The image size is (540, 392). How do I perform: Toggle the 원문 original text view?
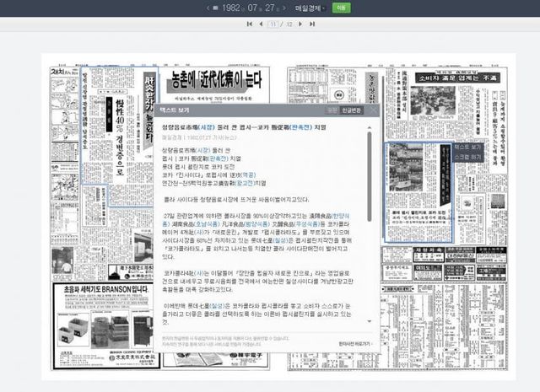click(x=332, y=110)
